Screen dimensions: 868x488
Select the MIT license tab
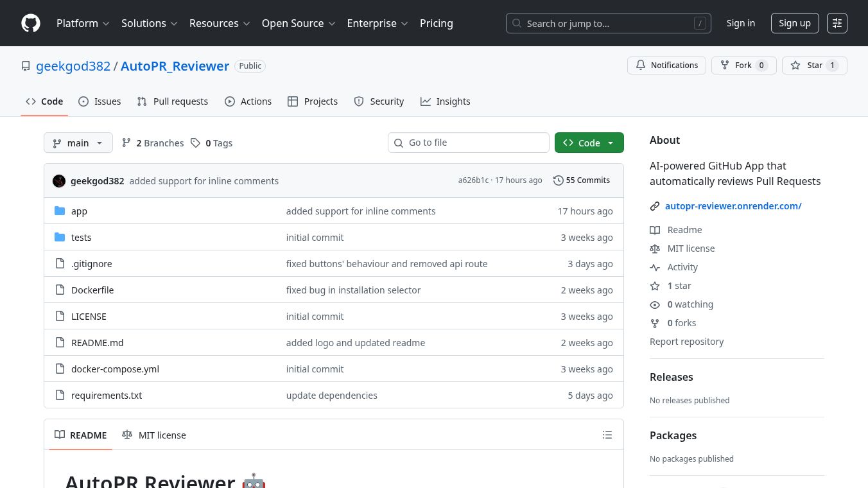point(154,435)
